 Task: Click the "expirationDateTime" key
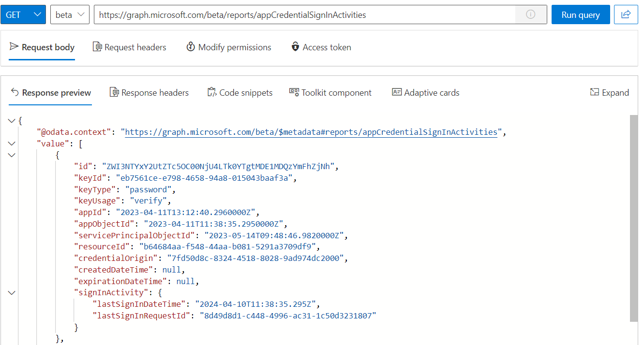120,282
